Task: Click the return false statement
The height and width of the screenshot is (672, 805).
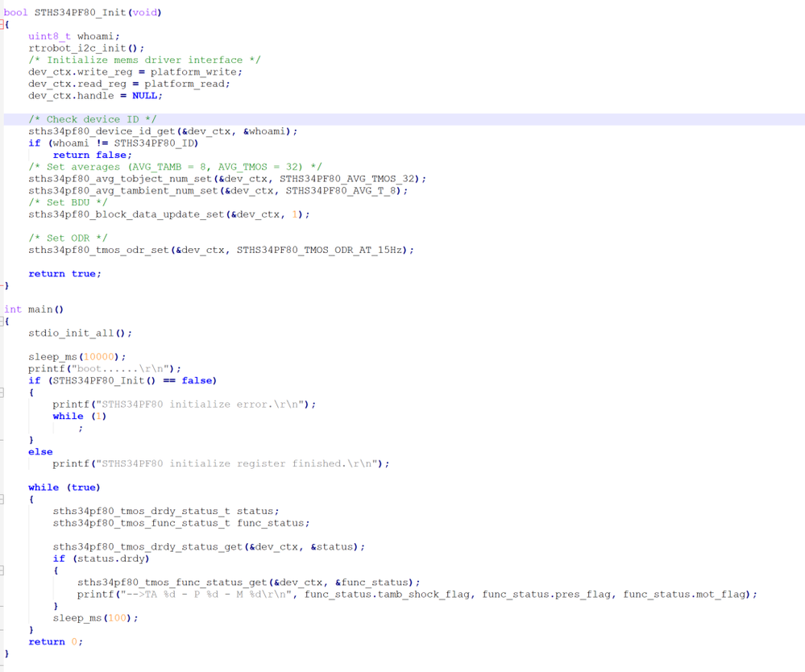Action: click(x=89, y=155)
